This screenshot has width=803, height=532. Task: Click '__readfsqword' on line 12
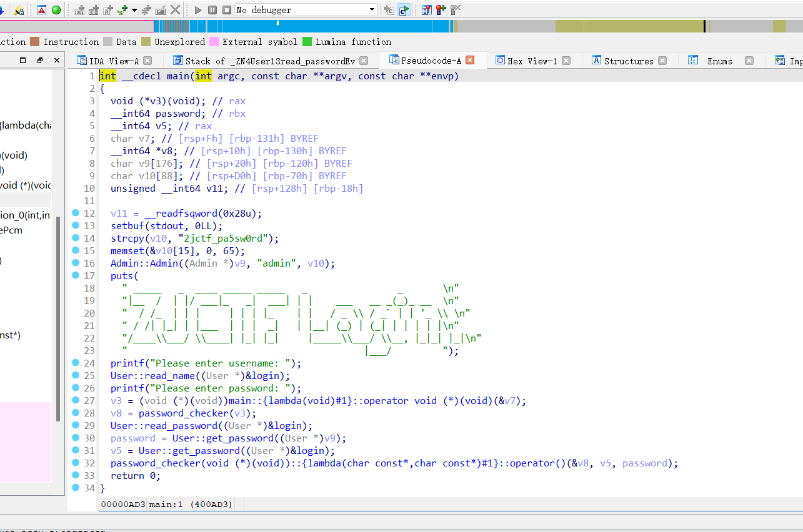[181, 214]
